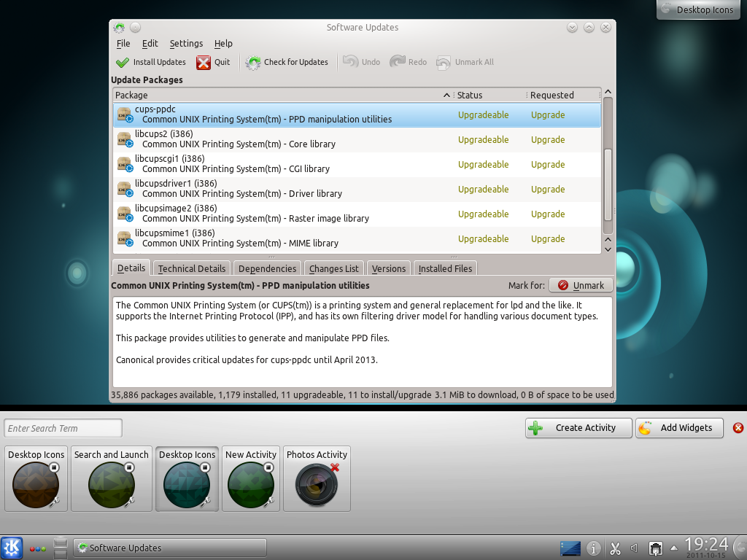The image size is (747, 560).
Task: Configure the teal Desktop Icons activity
Action: [x=205, y=500]
